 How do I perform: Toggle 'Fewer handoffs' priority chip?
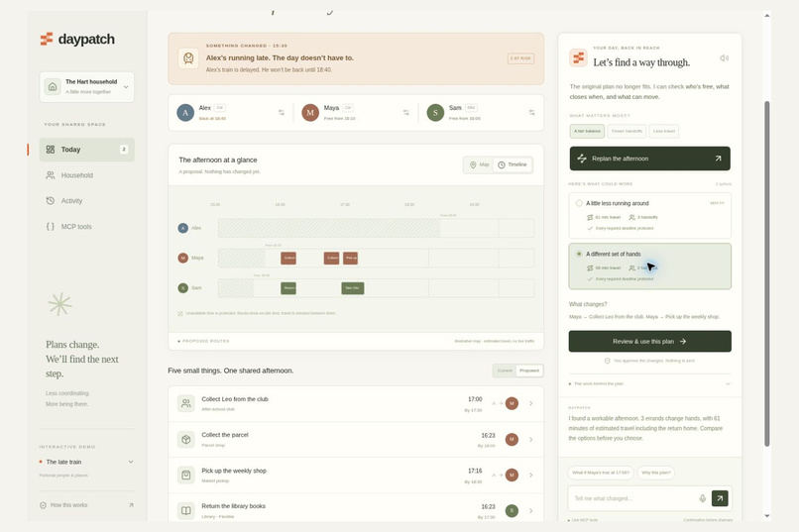(627, 132)
